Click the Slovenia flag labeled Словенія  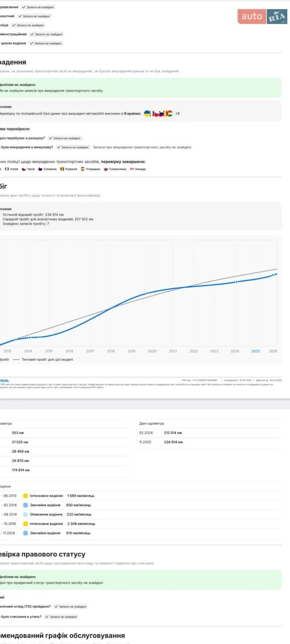[40, 169]
